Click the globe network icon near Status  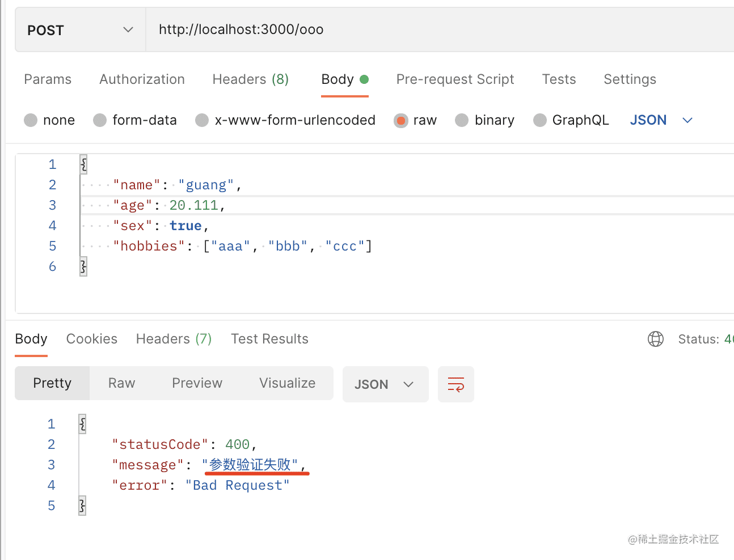point(655,339)
